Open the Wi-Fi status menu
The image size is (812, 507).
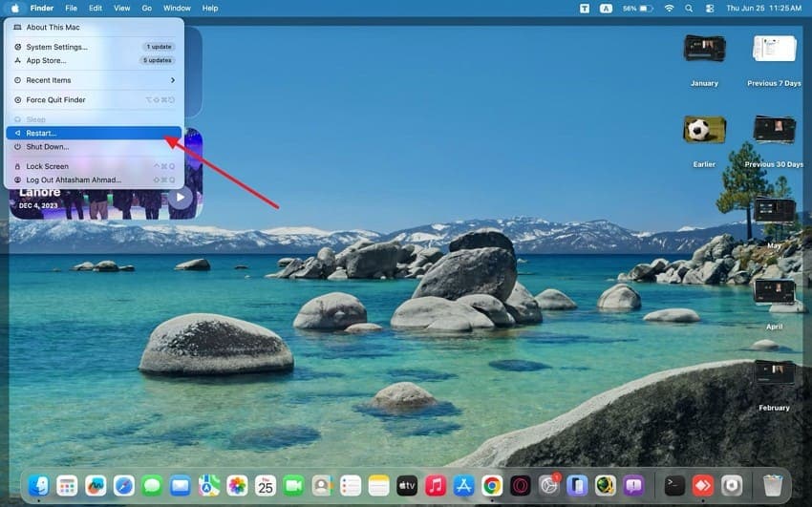coord(669,9)
